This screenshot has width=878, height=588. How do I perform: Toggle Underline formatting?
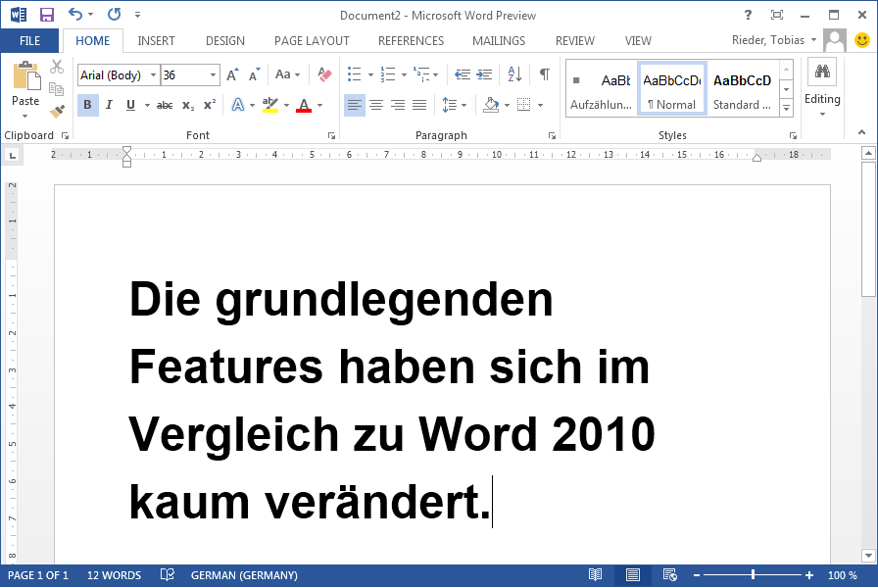(x=131, y=105)
